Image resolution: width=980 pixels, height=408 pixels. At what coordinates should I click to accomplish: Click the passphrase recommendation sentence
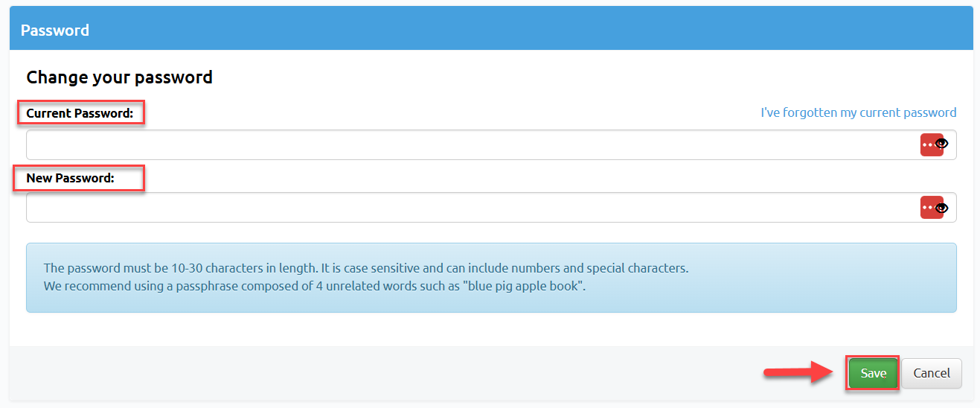(315, 286)
